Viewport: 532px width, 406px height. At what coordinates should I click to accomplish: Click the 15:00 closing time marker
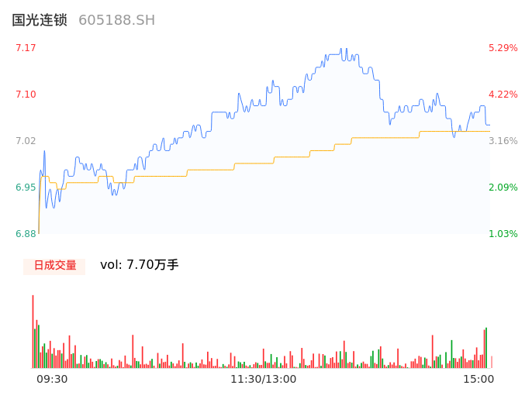pos(478,379)
